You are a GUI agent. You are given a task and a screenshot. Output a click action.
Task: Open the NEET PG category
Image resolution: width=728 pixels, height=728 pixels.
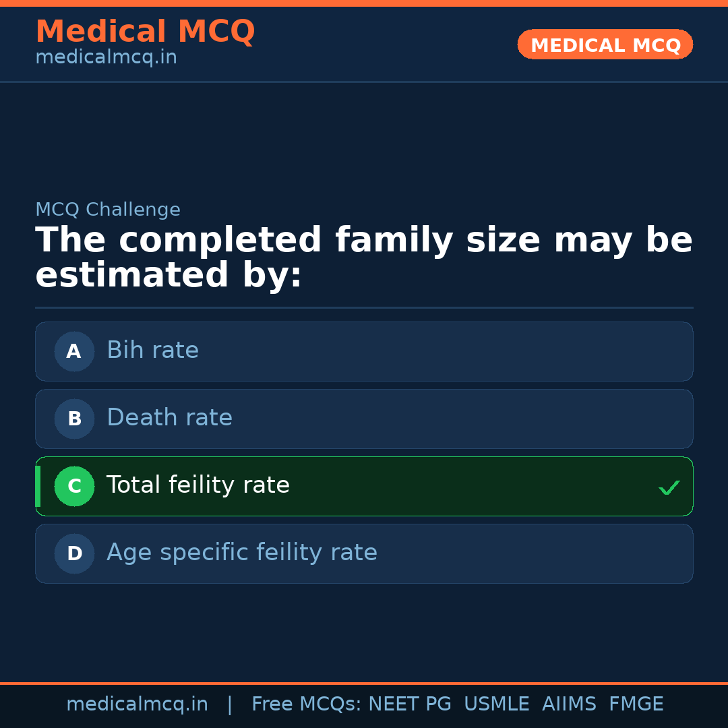409,704
